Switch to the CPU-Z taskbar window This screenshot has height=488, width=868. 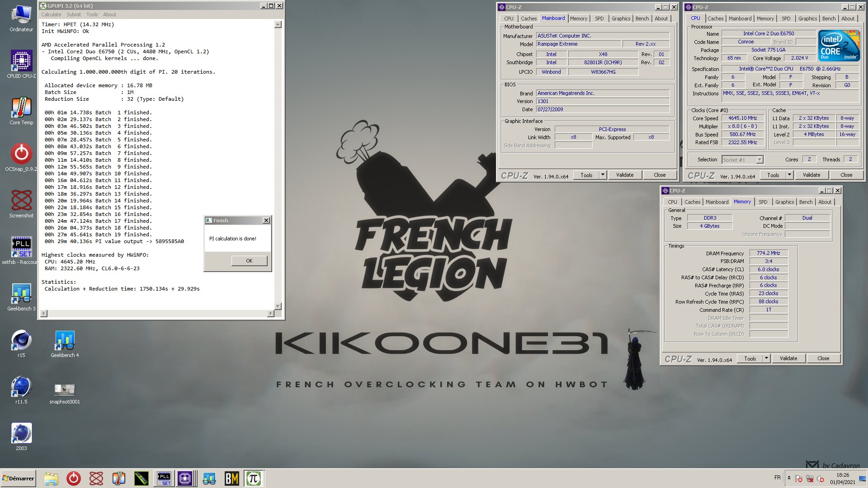pos(185,479)
